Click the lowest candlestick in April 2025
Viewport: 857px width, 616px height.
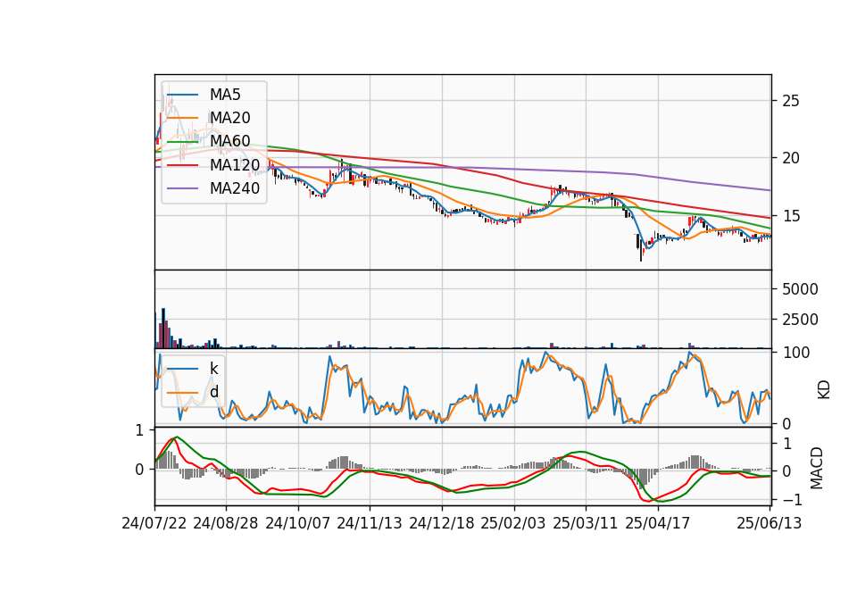[641, 249]
